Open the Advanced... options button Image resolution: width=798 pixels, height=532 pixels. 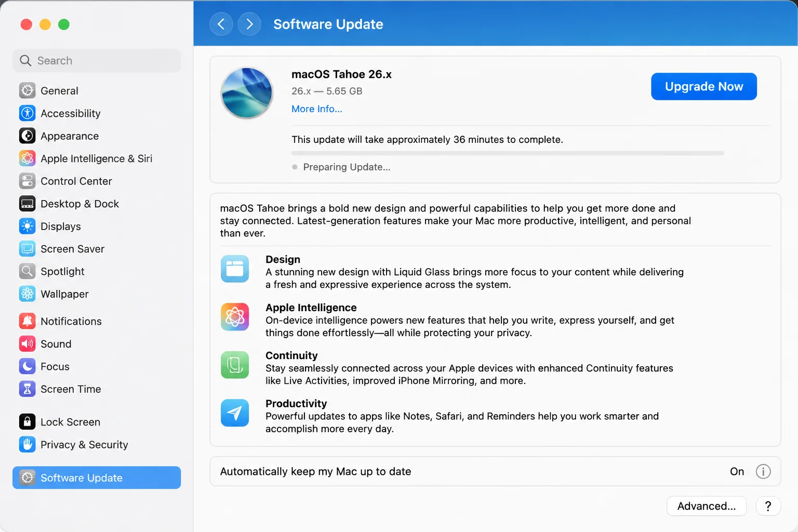tap(707, 506)
